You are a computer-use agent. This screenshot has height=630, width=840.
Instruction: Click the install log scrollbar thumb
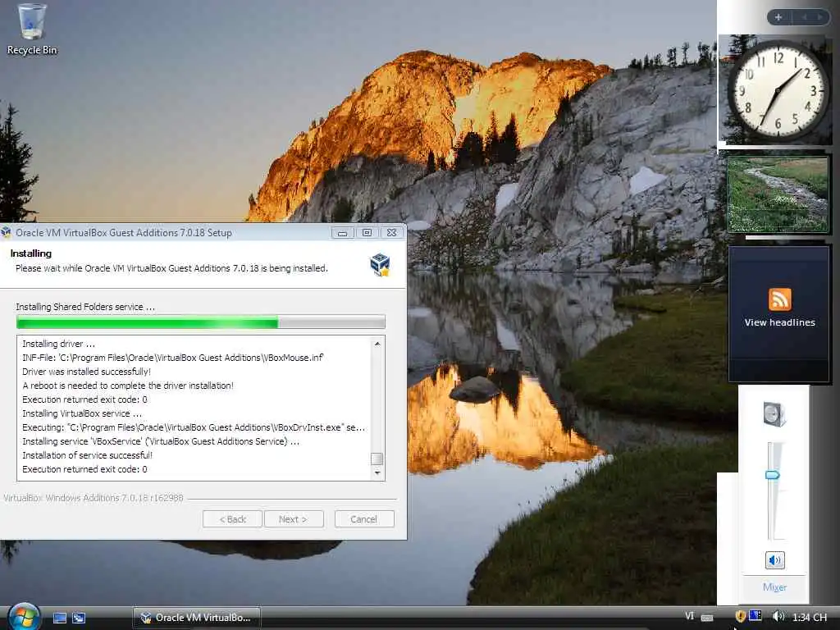coord(377,459)
